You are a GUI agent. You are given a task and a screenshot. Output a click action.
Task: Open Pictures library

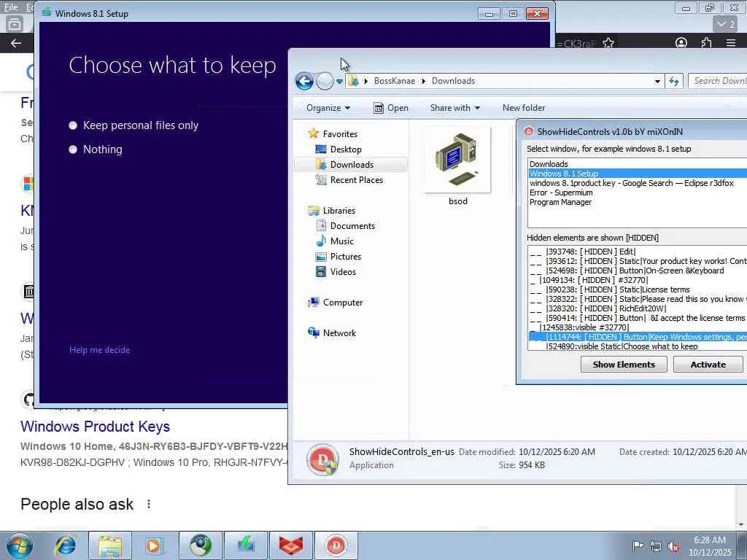338,256
